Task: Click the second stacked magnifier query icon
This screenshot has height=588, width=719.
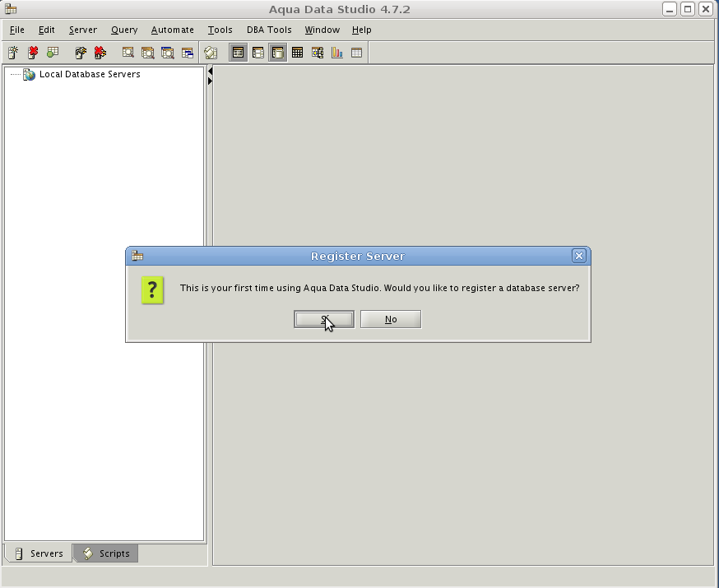Action: coord(147,53)
